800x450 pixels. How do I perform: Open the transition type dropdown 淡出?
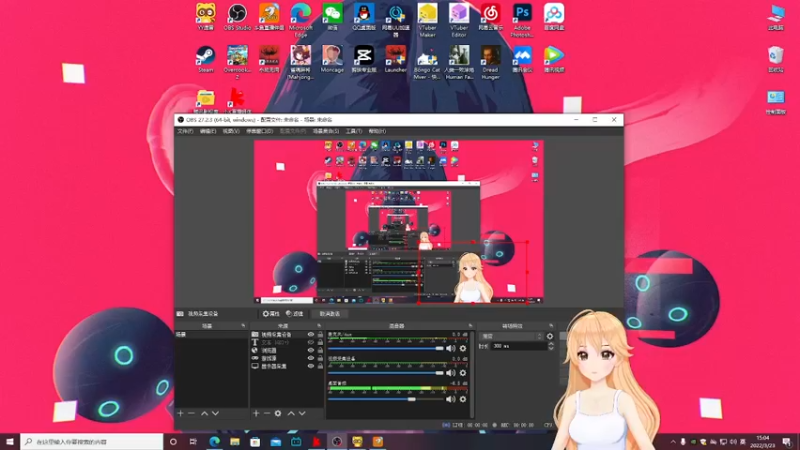point(511,336)
